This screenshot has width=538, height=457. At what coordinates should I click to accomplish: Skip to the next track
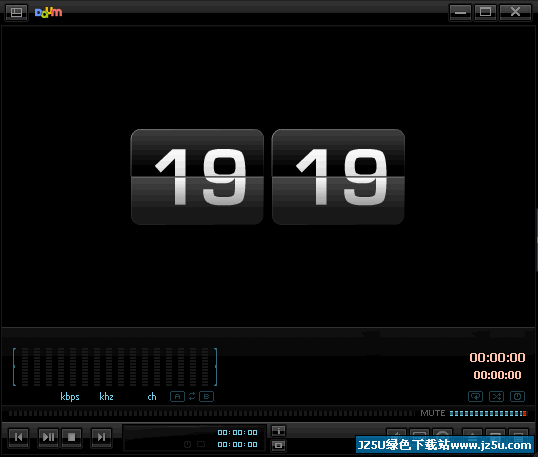coord(101,437)
